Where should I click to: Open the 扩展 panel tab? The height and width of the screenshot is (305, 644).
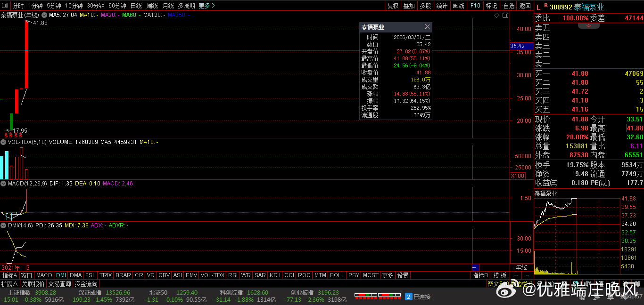(9, 284)
